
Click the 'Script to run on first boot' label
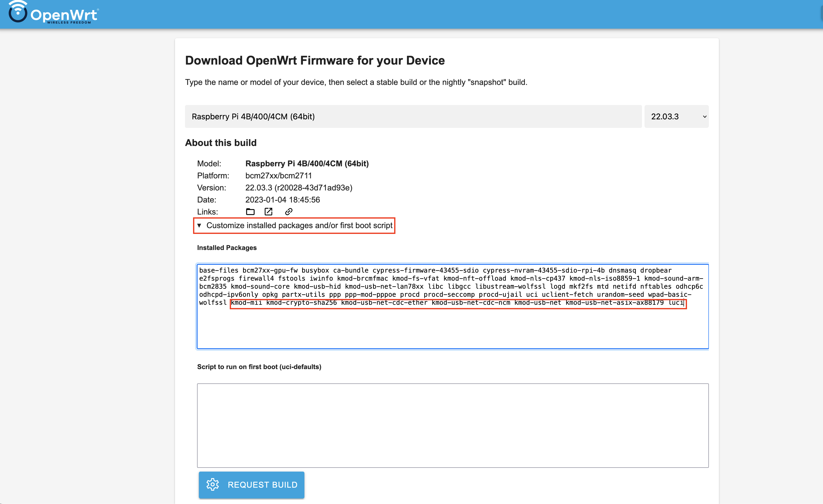point(259,367)
